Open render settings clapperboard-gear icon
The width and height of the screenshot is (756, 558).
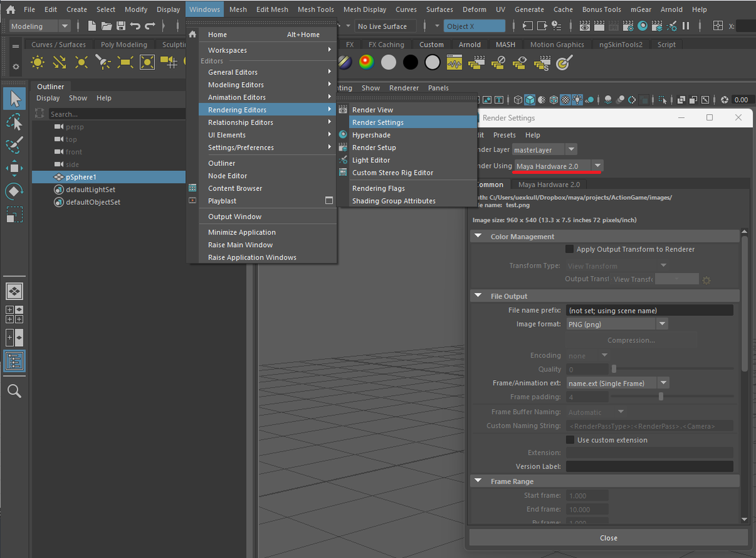[628, 26]
